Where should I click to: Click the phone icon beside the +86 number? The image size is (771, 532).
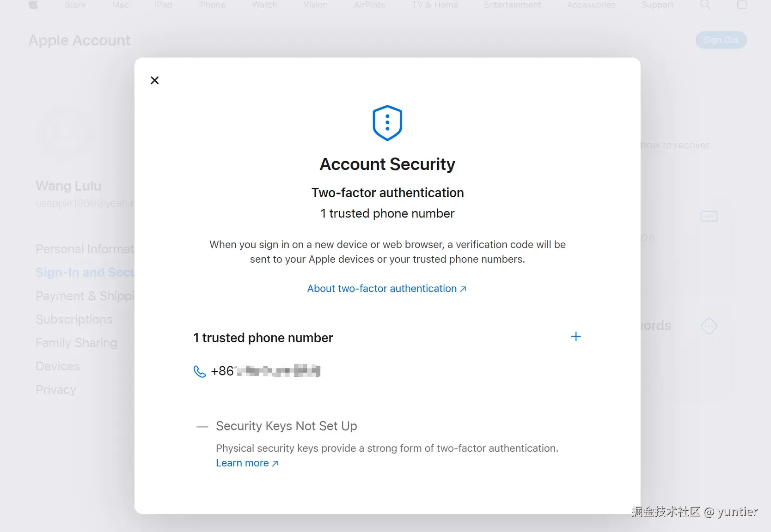(199, 371)
